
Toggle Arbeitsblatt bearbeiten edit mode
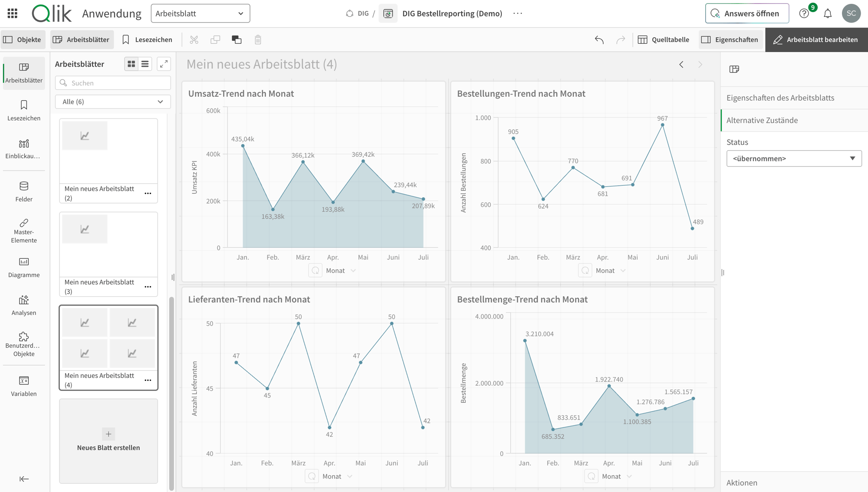click(x=816, y=39)
